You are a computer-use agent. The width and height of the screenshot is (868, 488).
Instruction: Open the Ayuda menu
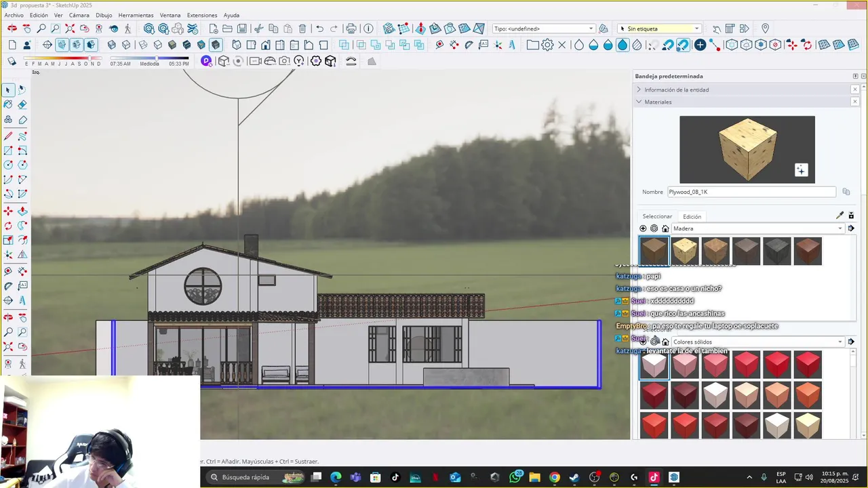coord(231,15)
